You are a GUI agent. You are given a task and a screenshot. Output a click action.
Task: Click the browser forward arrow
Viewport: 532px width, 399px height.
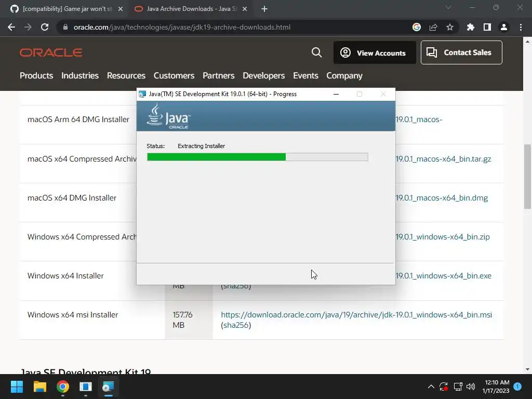click(x=28, y=27)
